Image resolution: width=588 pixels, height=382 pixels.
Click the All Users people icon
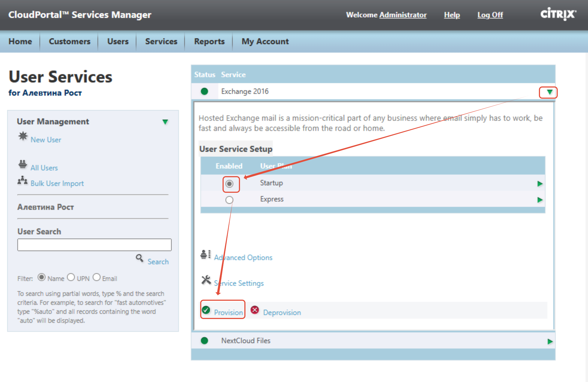click(23, 164)
